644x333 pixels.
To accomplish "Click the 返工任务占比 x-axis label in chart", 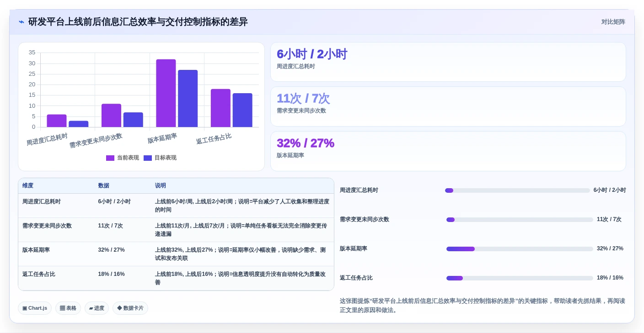I will pyautogui.click(x=214, y=139).
